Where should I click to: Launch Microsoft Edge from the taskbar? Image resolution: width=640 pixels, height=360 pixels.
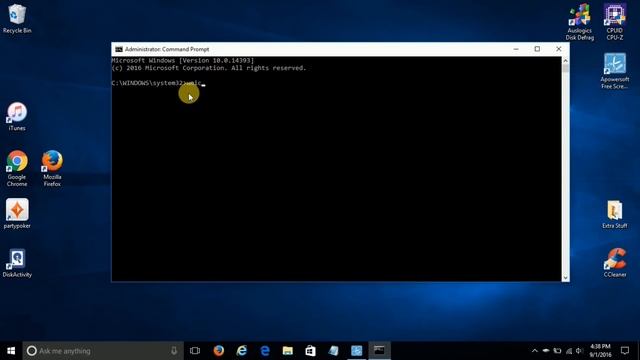(x=265, y=351)
